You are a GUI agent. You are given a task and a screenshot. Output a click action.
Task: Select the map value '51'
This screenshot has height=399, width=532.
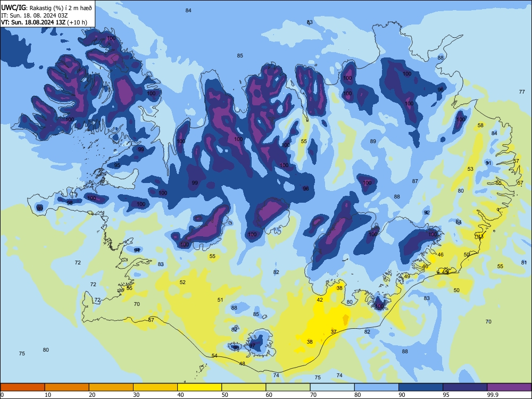(220, 300)
